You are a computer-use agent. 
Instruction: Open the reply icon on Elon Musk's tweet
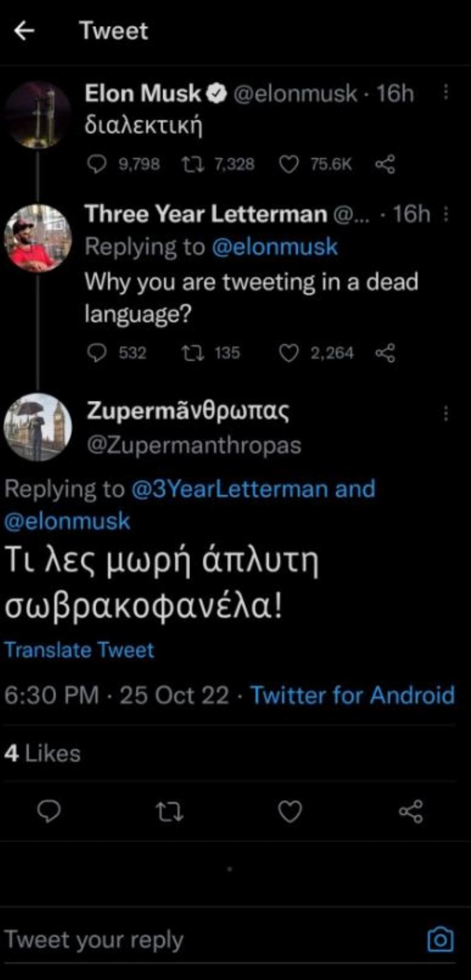tap(98, 164)
